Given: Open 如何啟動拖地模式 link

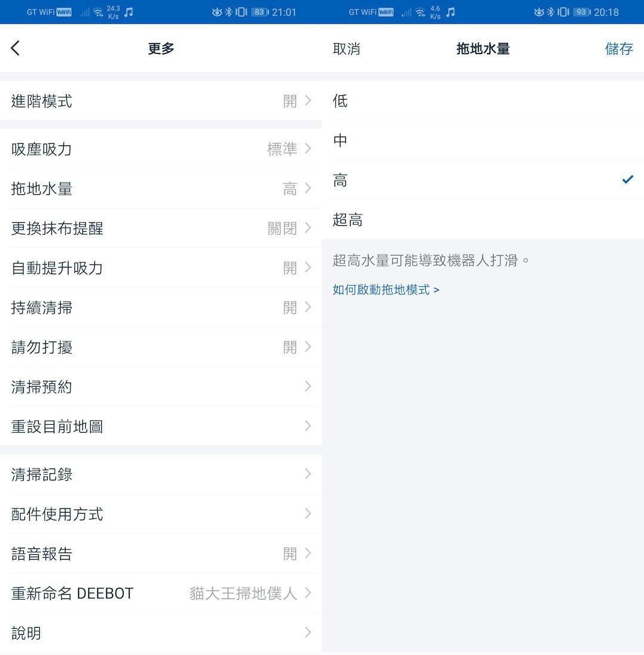Looking at the screenshot, I should point(386,290).
